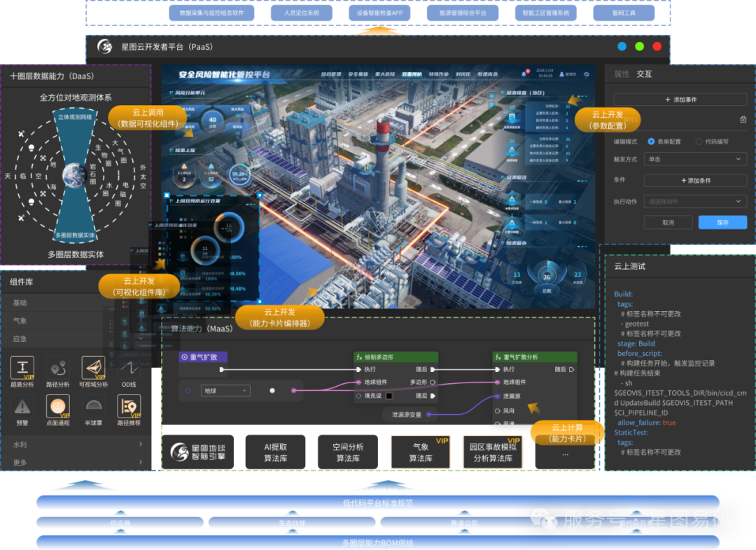Click the blue 保存 button
Viewport: 756px width, 550px height.
pyautogui.click(x=722, y=222)
